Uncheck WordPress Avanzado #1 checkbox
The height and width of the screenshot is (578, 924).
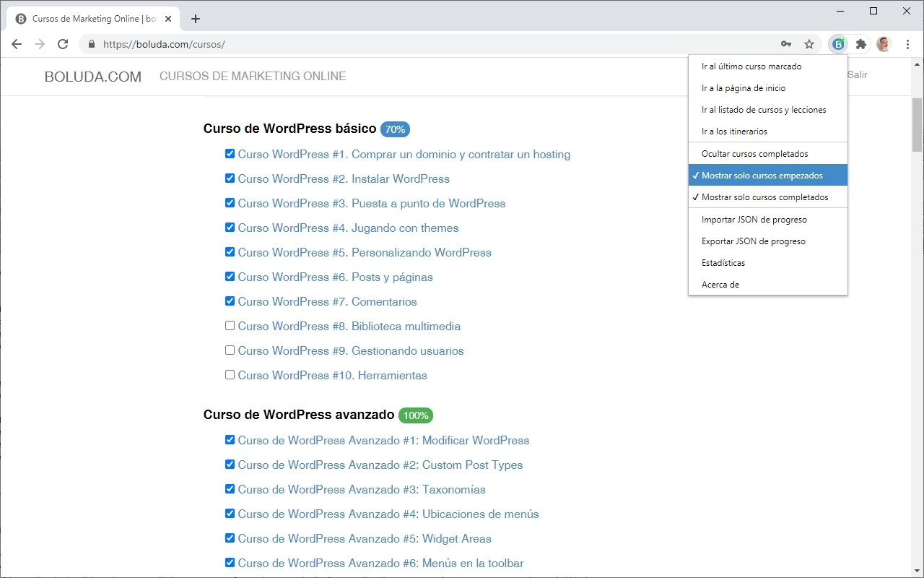(x=230, y=439)
